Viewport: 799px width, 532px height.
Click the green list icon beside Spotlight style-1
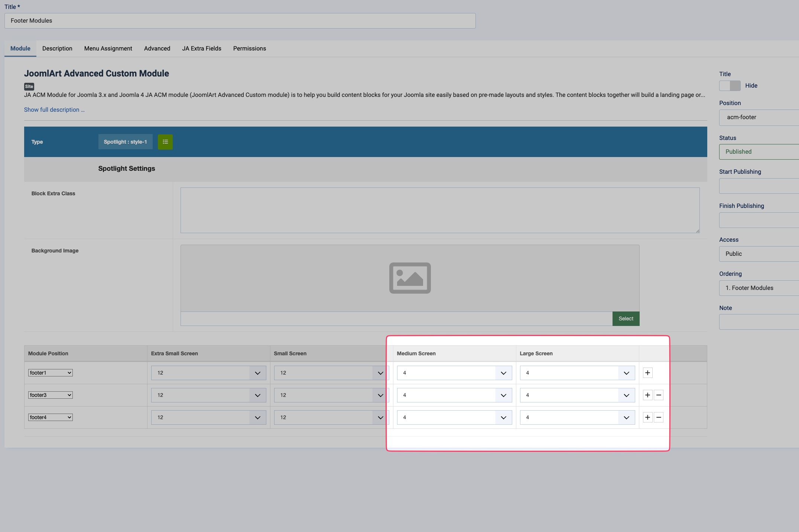point(165,142)
